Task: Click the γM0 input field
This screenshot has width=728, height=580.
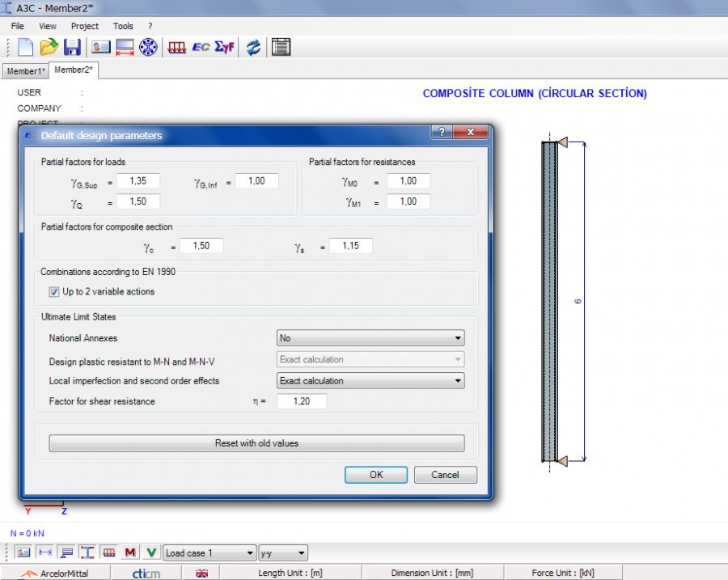Action: click(408, 180)
